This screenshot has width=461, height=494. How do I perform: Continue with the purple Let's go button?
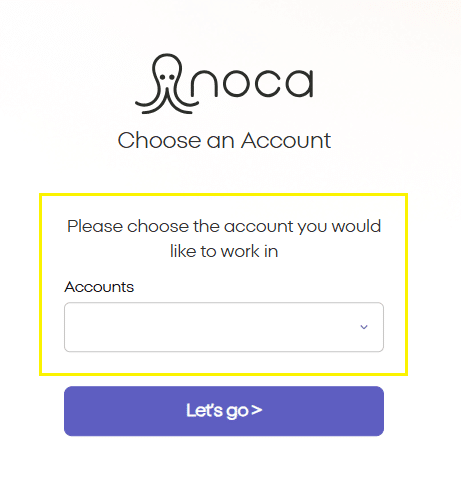click(x=224, y=411)
